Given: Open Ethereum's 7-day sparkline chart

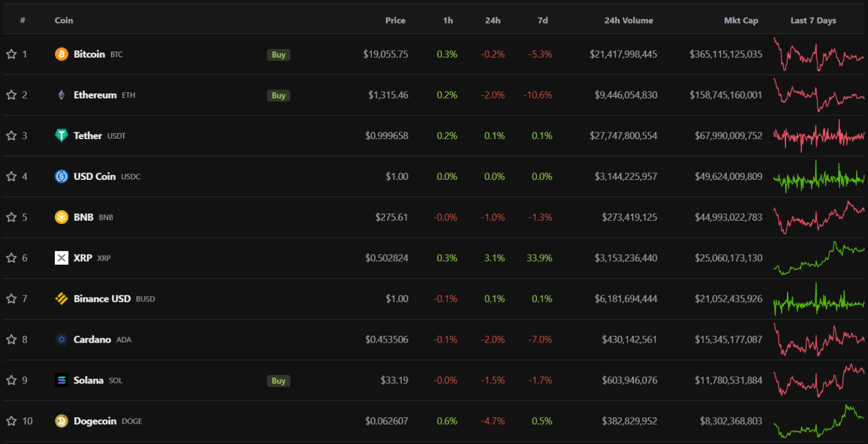Looking at the screenshot, I should pyautogui.click(x=819, y=95).
